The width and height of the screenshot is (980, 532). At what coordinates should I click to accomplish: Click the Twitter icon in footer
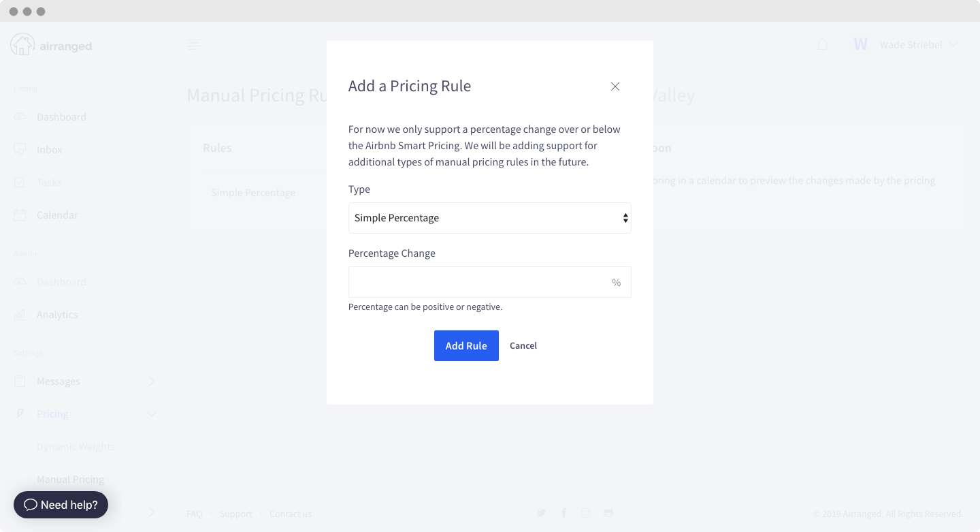(x=542, y=513)
